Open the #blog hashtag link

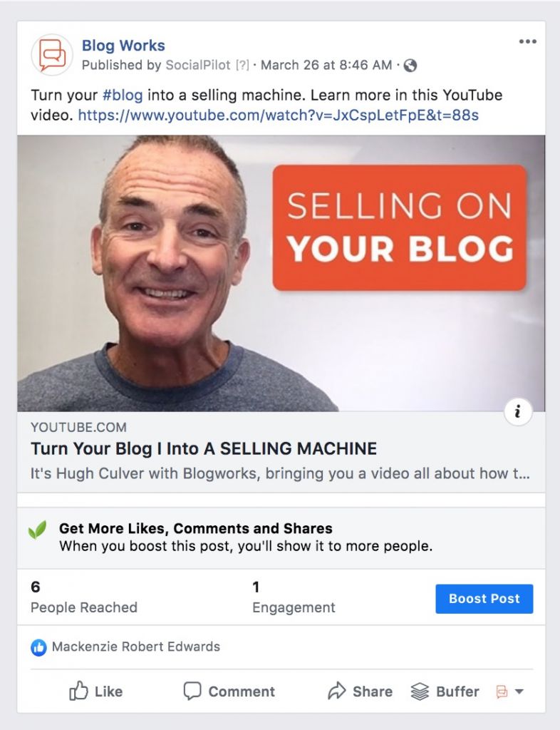pyautogui.click(x=123, y=95)
